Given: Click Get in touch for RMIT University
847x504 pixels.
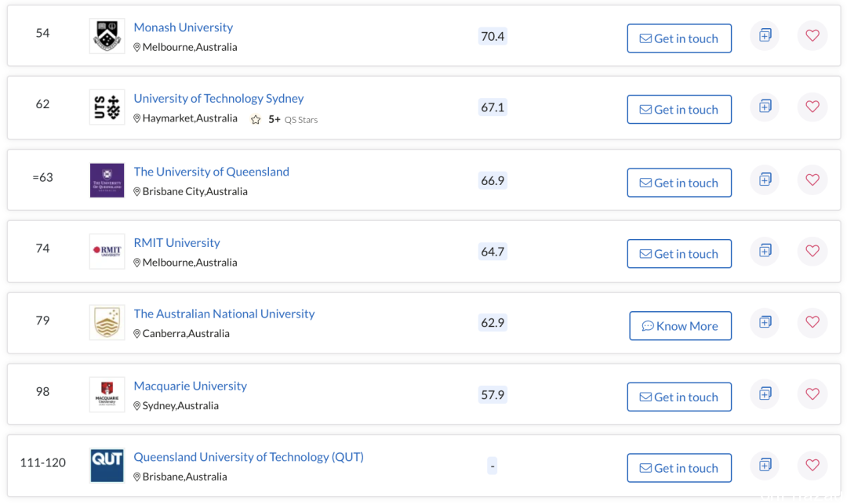Looking at the screenshot, I should point(679,254).
